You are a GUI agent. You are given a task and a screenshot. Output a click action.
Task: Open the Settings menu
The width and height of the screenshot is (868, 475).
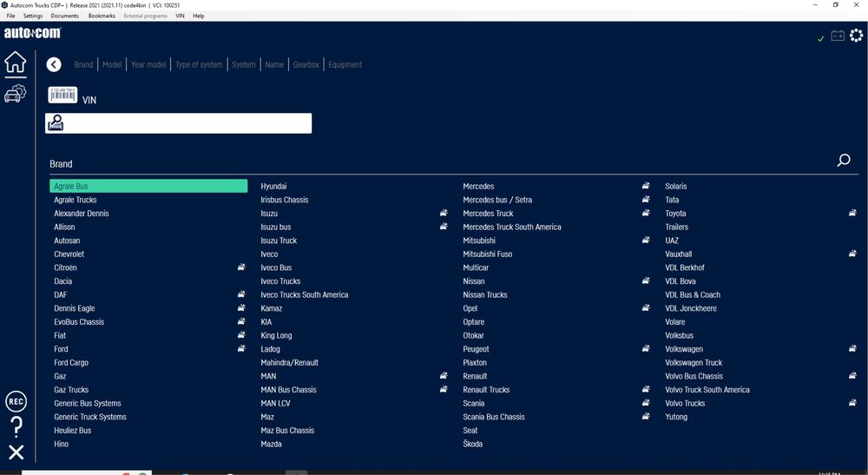point(33,16)
